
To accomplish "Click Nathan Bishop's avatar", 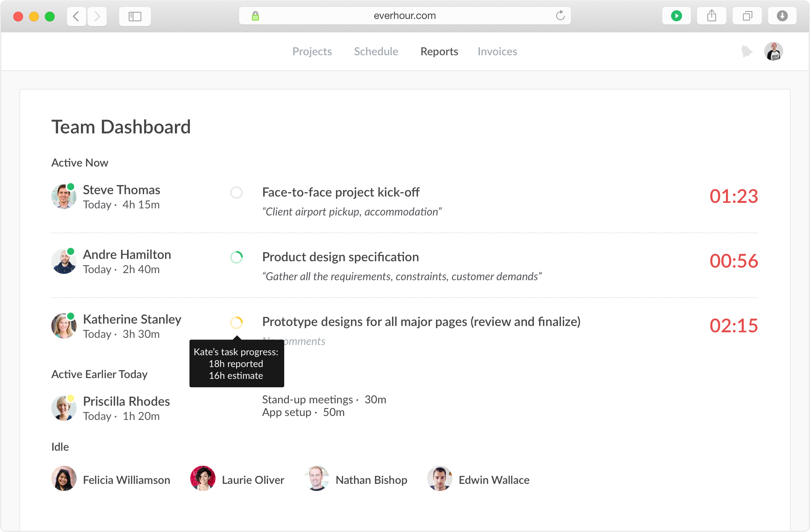I will [x=317, y=478].
